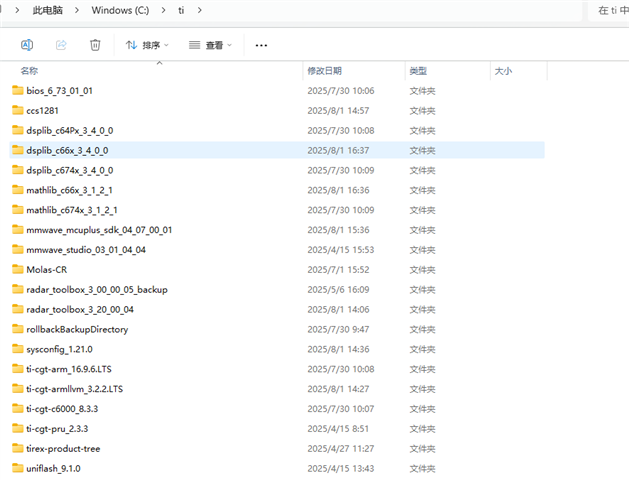Select the mathlib_c66x_3_1_2_1 name
Viewport: 629px width, 480px height.
(x=69, y=190)
